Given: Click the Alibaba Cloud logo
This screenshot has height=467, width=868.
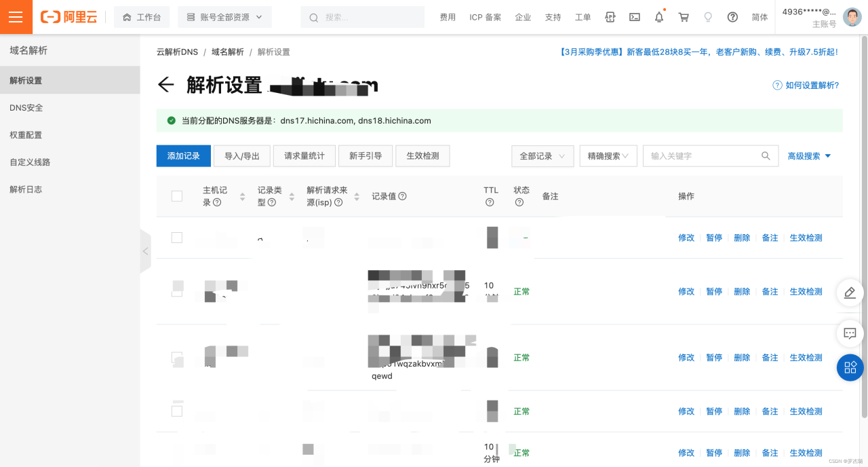Looking at the screenshot, I should [x=68, y=16].
